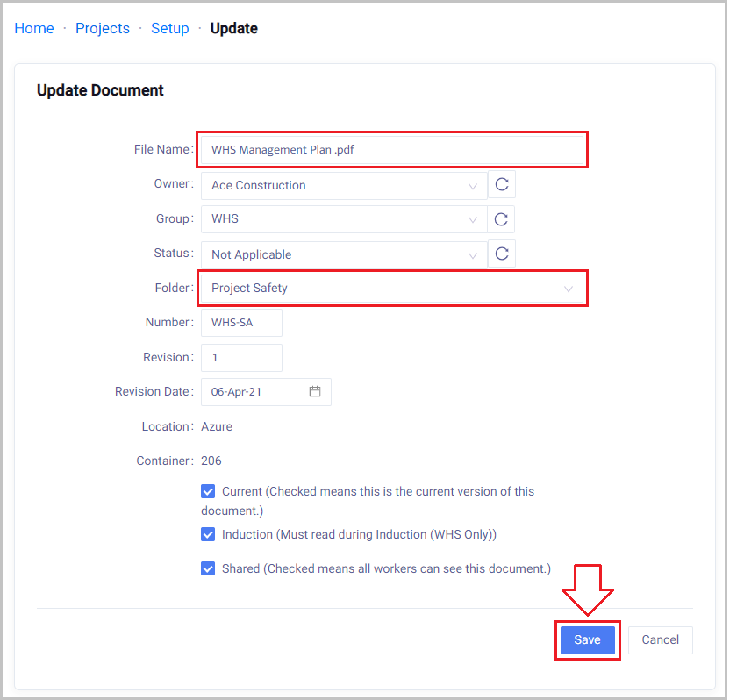744x700 pixels.
Task: Disable the Shared checkbox
Action: [x=208, y=568]
